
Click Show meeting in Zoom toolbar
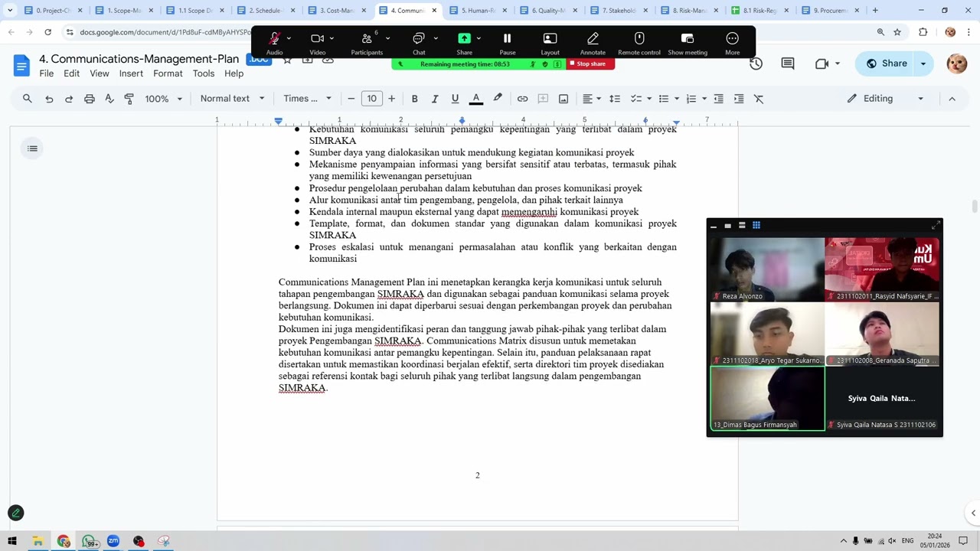pyautogui.click(x=688, y=42)
